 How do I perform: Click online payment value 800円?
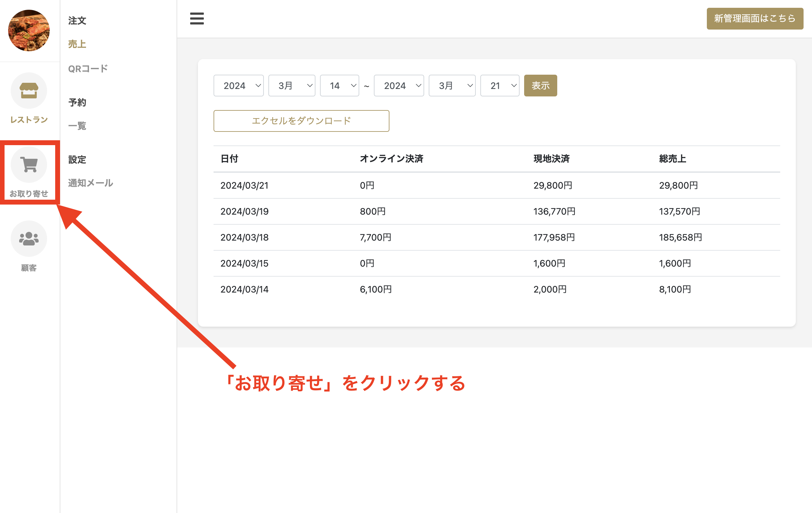point(373,211)
